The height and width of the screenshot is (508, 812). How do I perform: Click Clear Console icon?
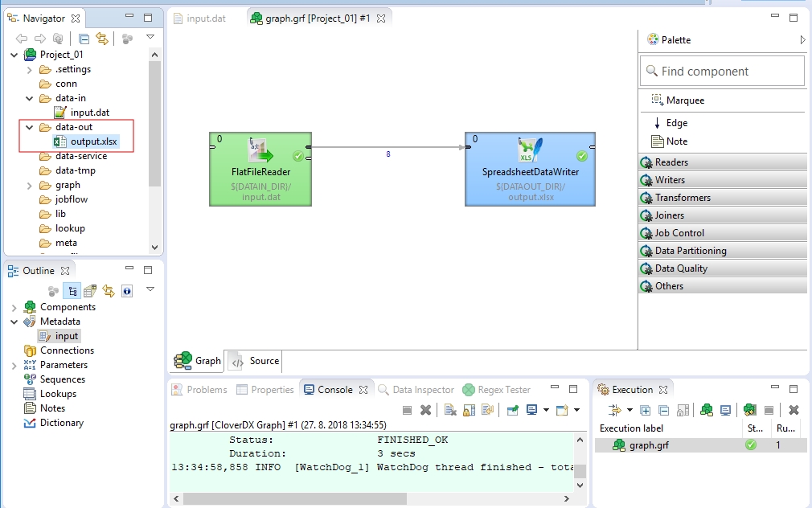(x=450, y=410)
